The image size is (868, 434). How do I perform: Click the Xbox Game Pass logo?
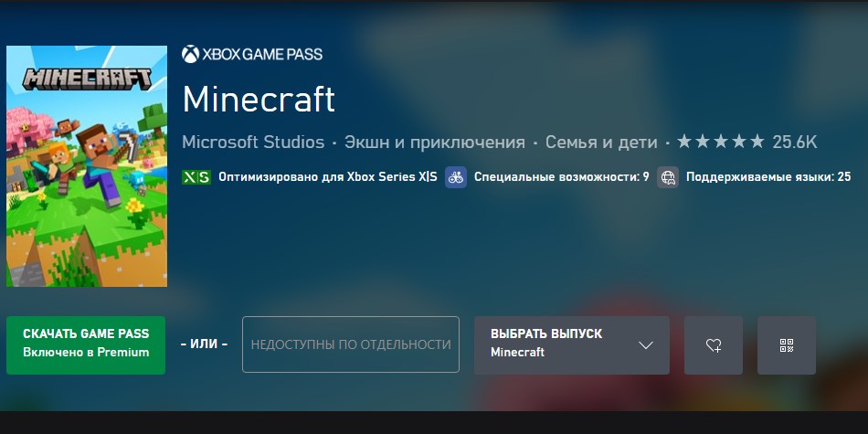(x=252, y=54)
